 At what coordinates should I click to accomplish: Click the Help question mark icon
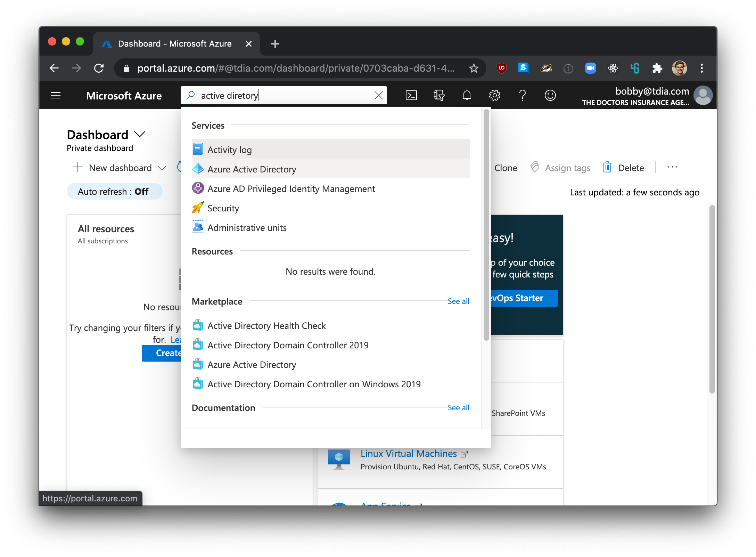(522, 95)
